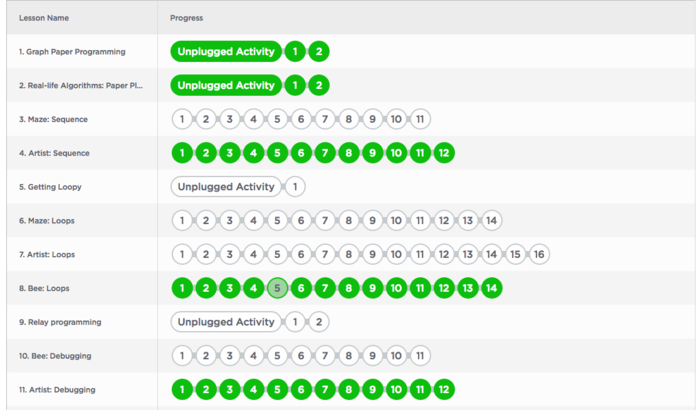
Task: Open Unplugged Activity in Getting Loopy
Action: [x=226, y=187]
